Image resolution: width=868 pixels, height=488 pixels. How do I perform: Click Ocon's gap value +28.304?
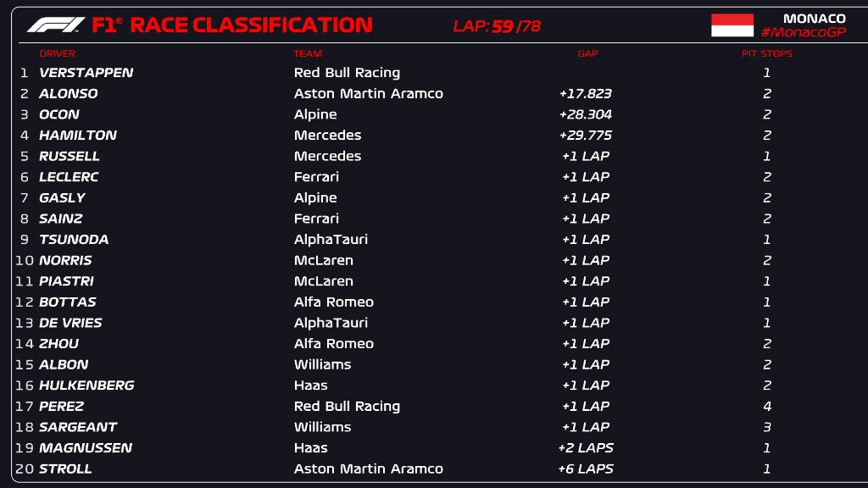(585, 114)
